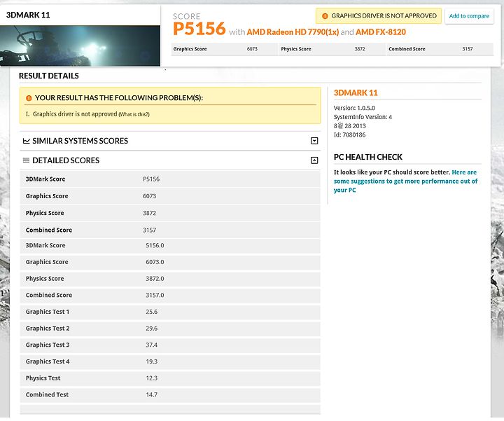The height and width of the screenshot is (421, 504).
Task: Click the Physics Test 12.3 row
Action: click(170, 378)
